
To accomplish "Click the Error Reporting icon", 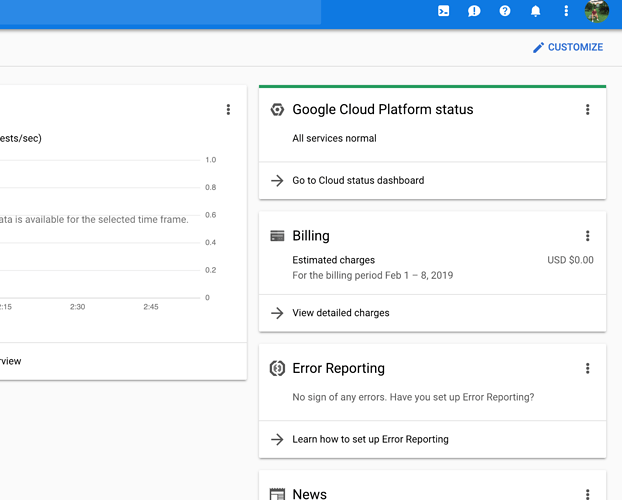I will point(277,369).
